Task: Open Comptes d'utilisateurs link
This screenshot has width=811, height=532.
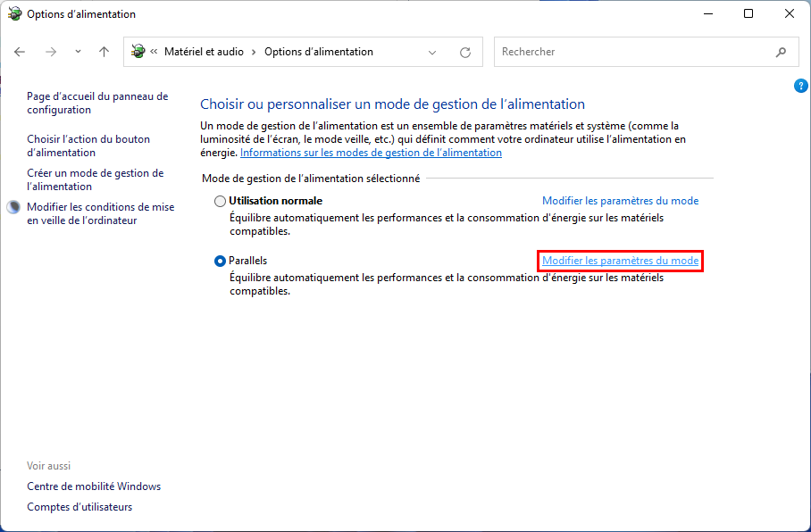Action: coord(79,507)
